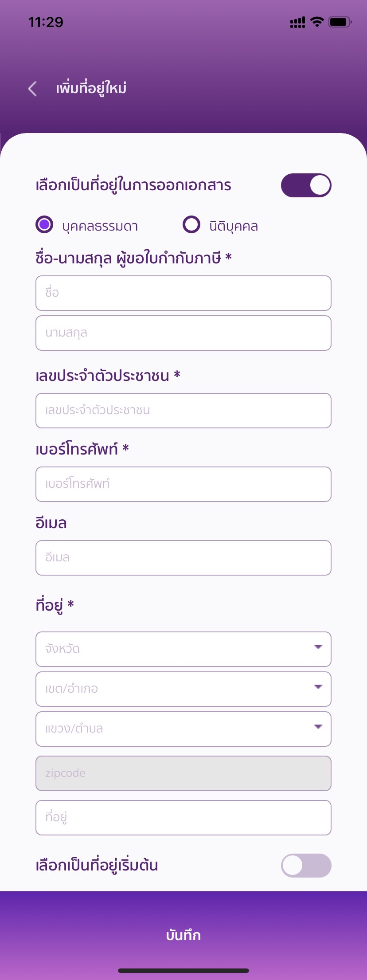Viewport: 367px width, 980px height.
Task: Tap the เลขประจำตัวประชาชน input field
Action: [x=183, y=411]
